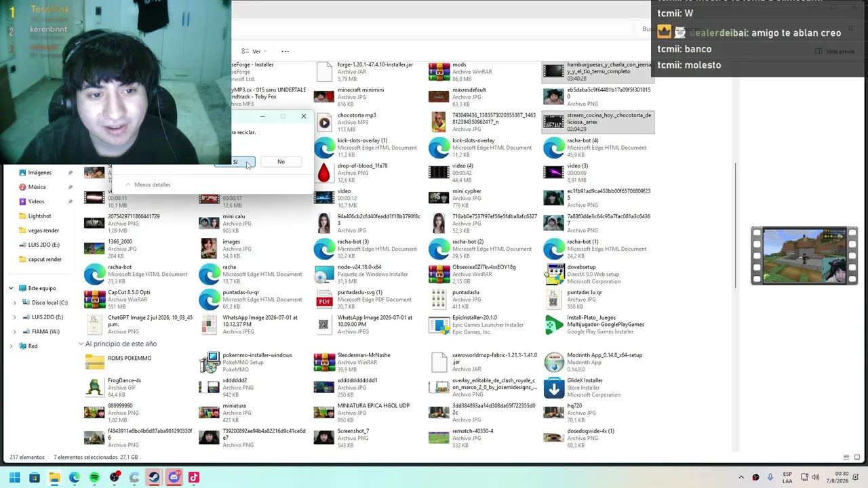Collapse the 'Al principio de este año' group
This screenshot has width=868, height=488.
pos(81,344)
